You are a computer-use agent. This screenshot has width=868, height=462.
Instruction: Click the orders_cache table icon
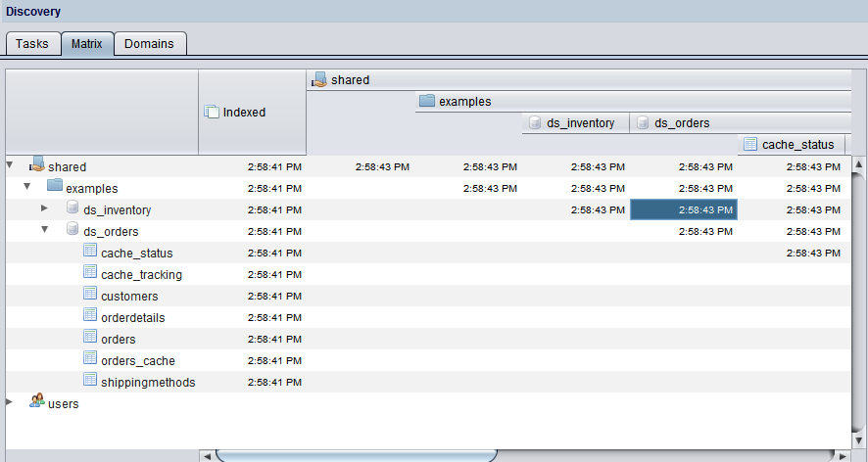point(90,358)
